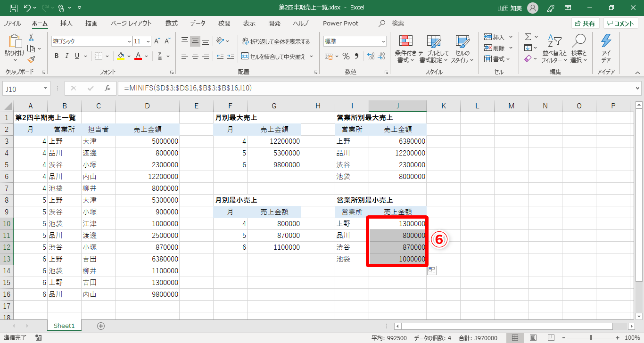Click the Clear eraser icon in 編集 group
Image resolution: width=644 pixels, height=343 pixels.
pyautogui.click(x=528, y=59)
